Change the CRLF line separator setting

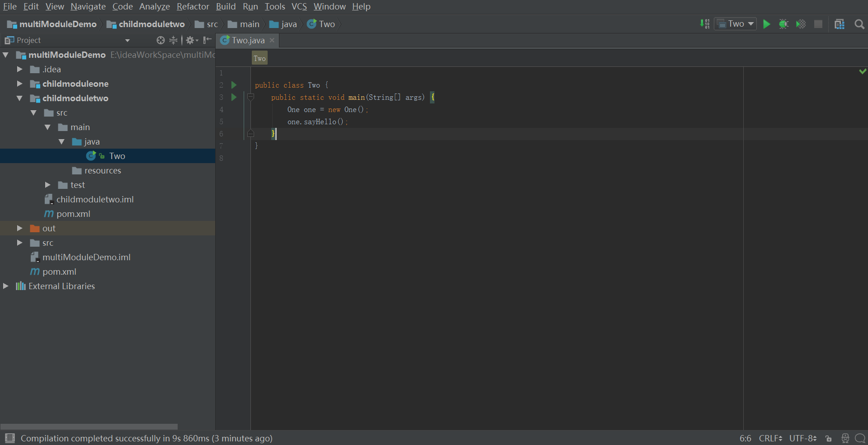click(x=770, y=439)
